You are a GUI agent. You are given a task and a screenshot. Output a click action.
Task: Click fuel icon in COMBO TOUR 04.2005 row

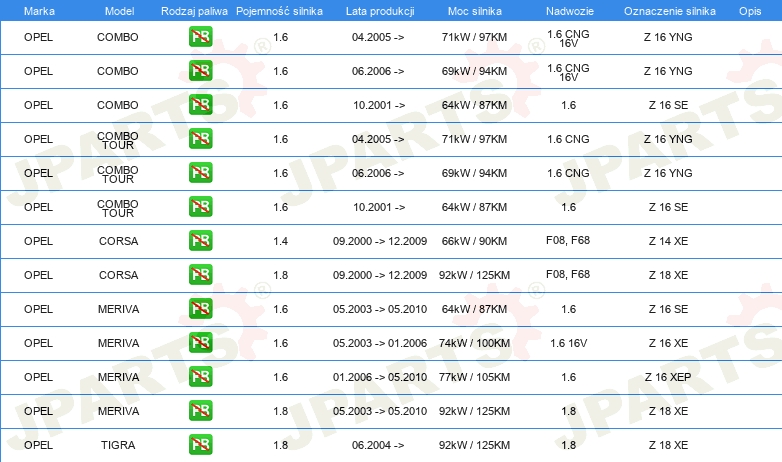200,139
